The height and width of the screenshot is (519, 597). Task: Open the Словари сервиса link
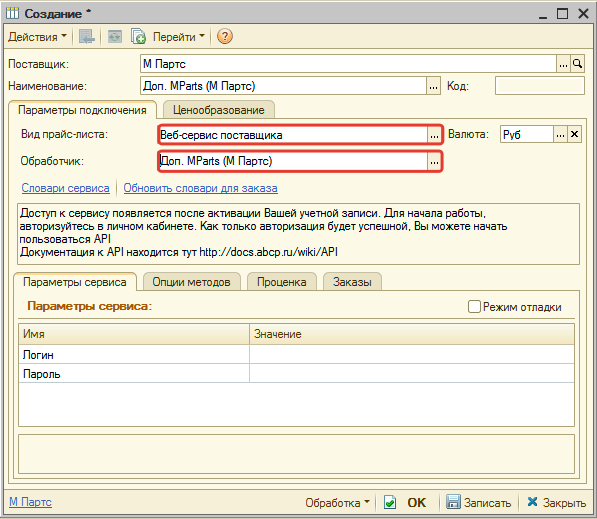[65, 188]
